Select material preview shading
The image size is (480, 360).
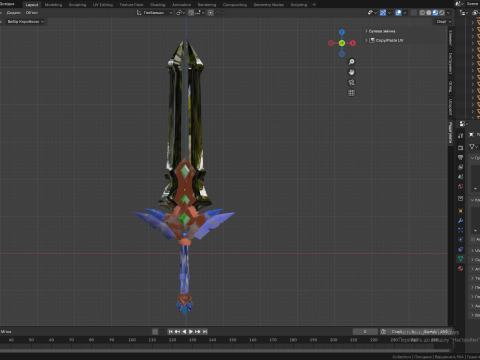click(435, 13)
